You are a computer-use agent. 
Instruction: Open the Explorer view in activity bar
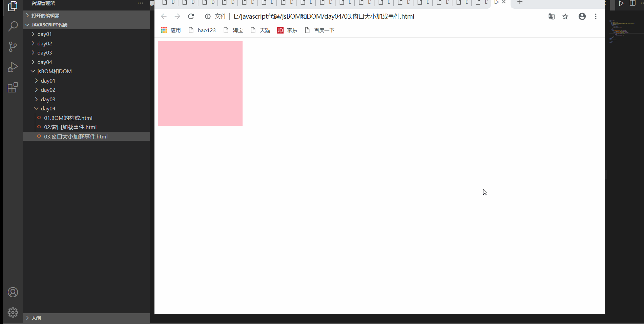(13, 6)
